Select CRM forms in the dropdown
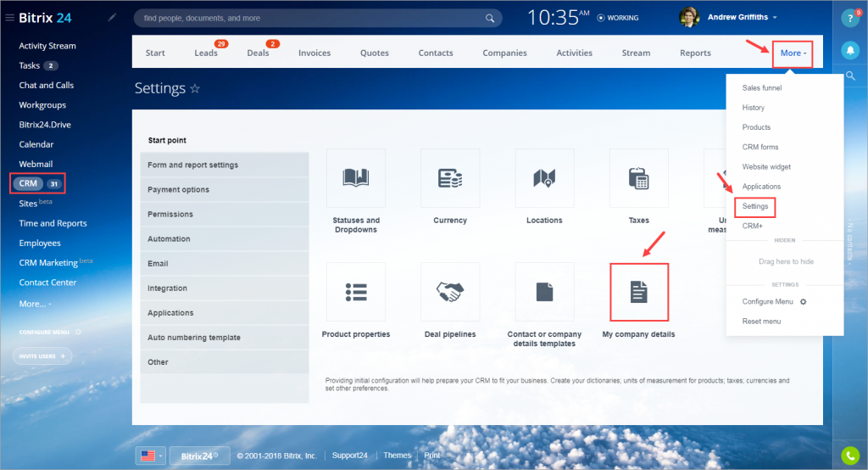The image size is (868, 470). pyautogui.click(x=760, y=147)
